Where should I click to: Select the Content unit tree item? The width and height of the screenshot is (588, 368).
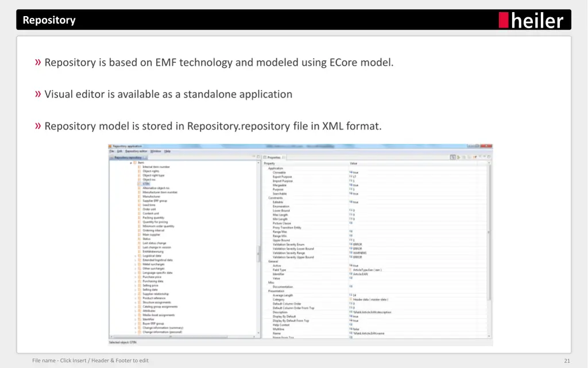pos(151,214)
